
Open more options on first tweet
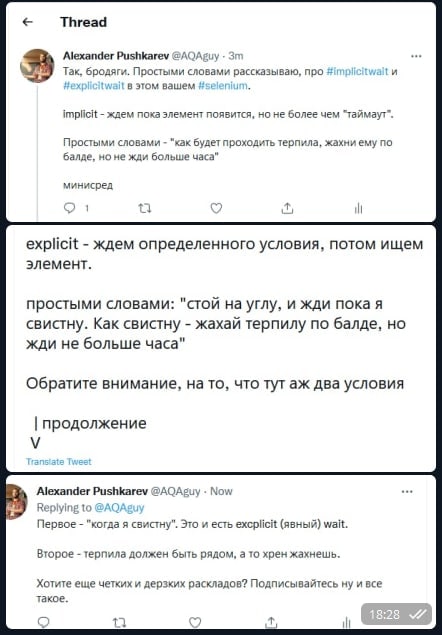tap(416, 56)
